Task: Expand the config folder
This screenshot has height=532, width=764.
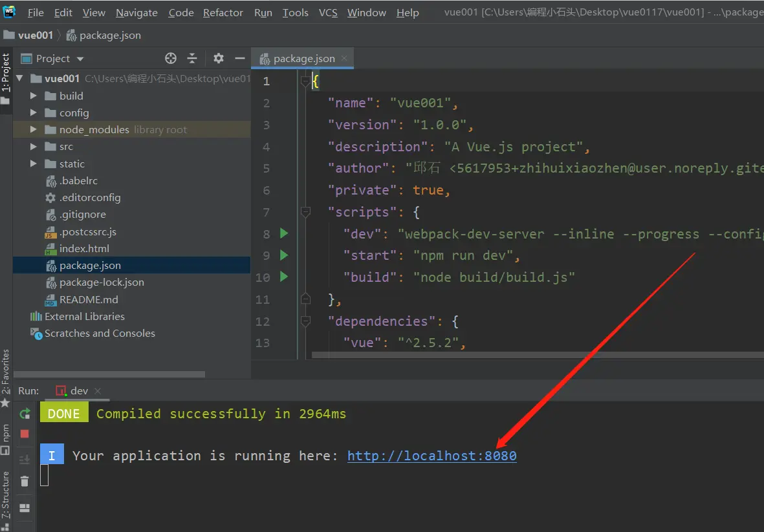Action: 33,112
